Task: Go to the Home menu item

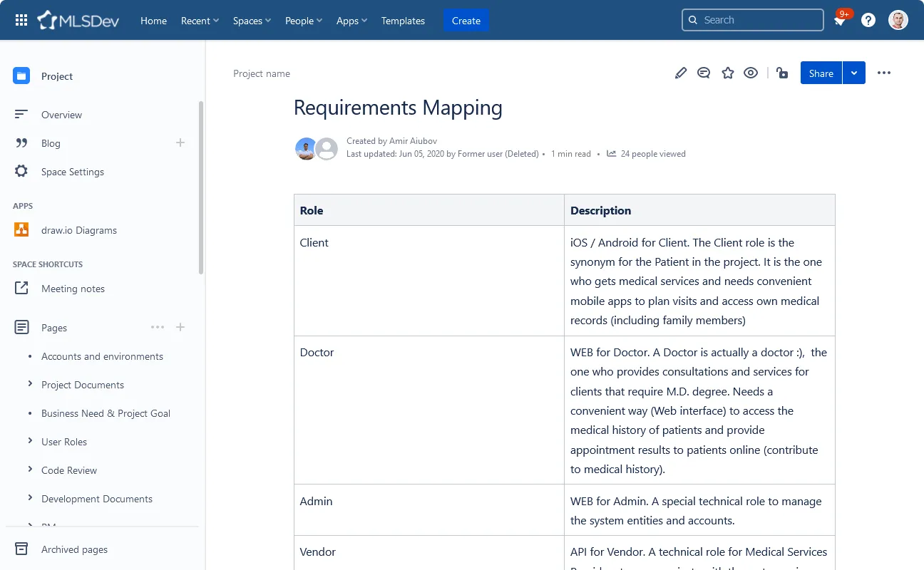Action: pyautogui.click(x=153, y=21)
